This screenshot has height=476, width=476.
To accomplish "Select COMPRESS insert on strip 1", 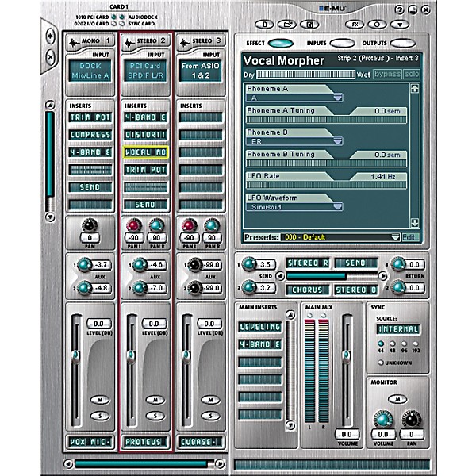I will click(x=90, y=135).
